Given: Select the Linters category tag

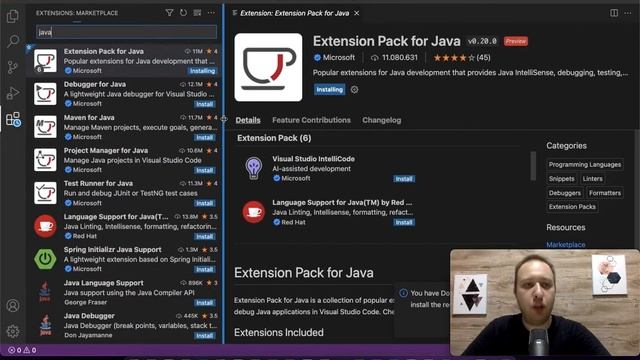Looking at the screenshot, I should 593,179.
